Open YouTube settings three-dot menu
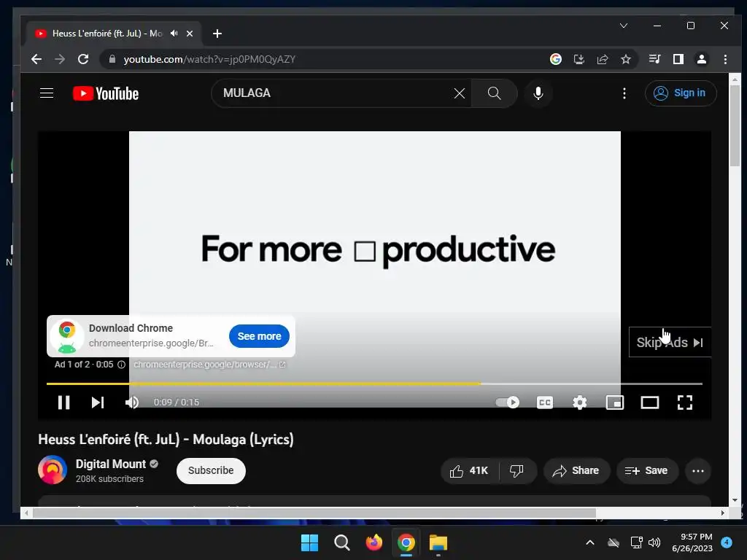Screen dimensions: 747x560 click(x=624, y=93)
